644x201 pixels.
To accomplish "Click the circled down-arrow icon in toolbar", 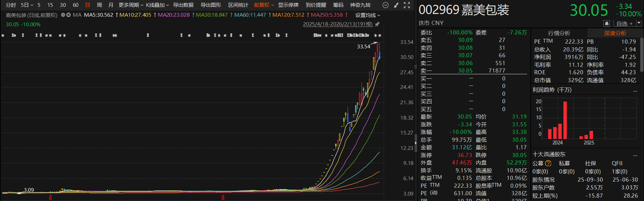I will click(x=385, y=5).
